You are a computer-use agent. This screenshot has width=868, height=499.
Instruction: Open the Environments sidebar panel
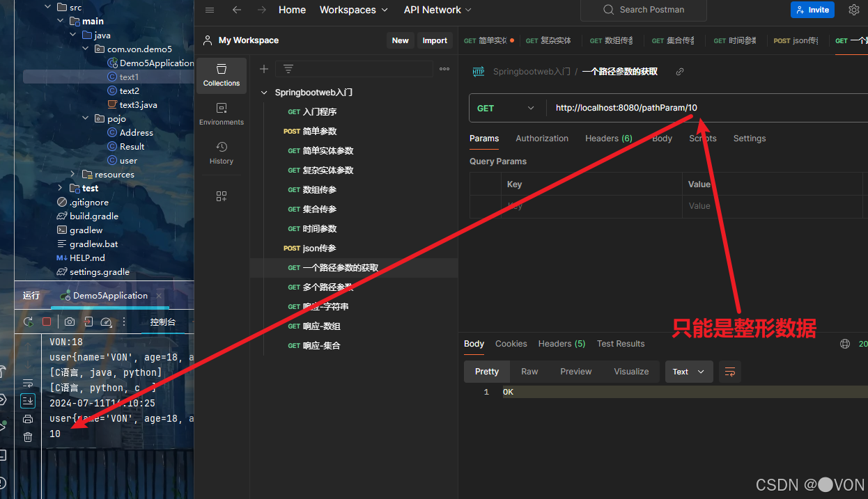222,114
